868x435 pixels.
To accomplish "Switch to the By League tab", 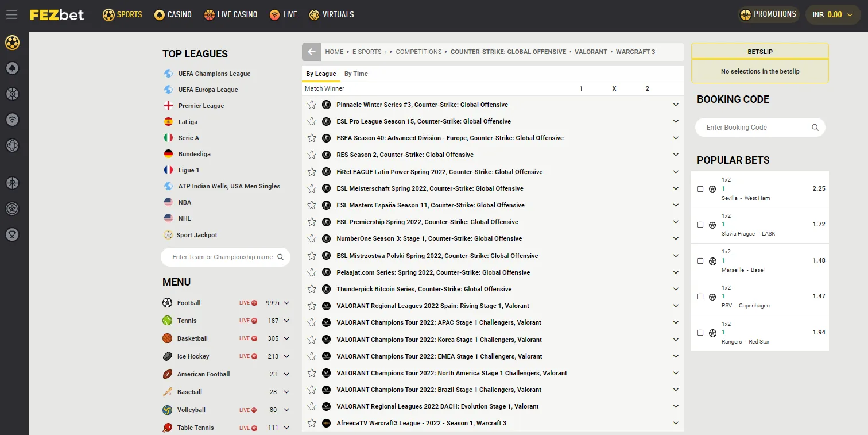I will tap(321, 74).
